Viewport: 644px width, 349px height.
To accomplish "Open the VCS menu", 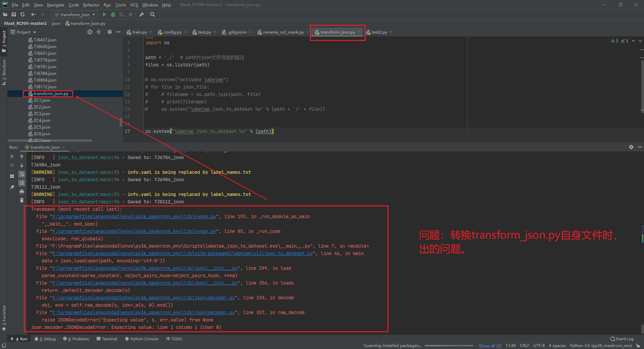I will [134, 5].
